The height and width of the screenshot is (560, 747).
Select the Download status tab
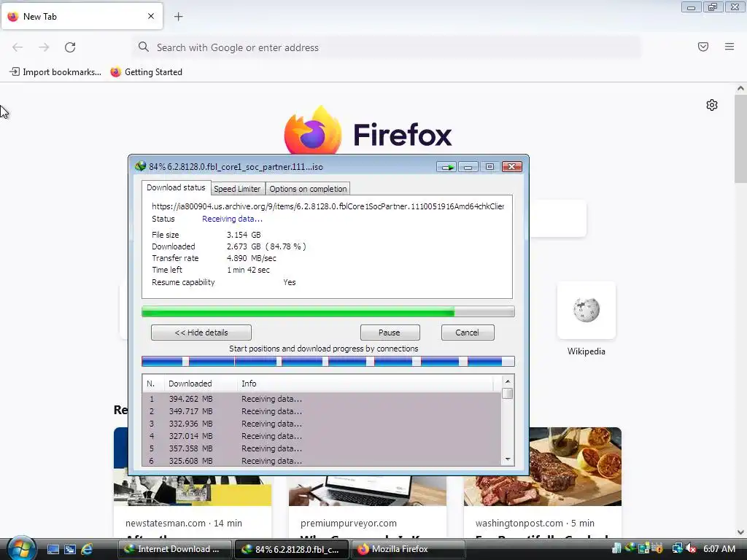(176, 187)
